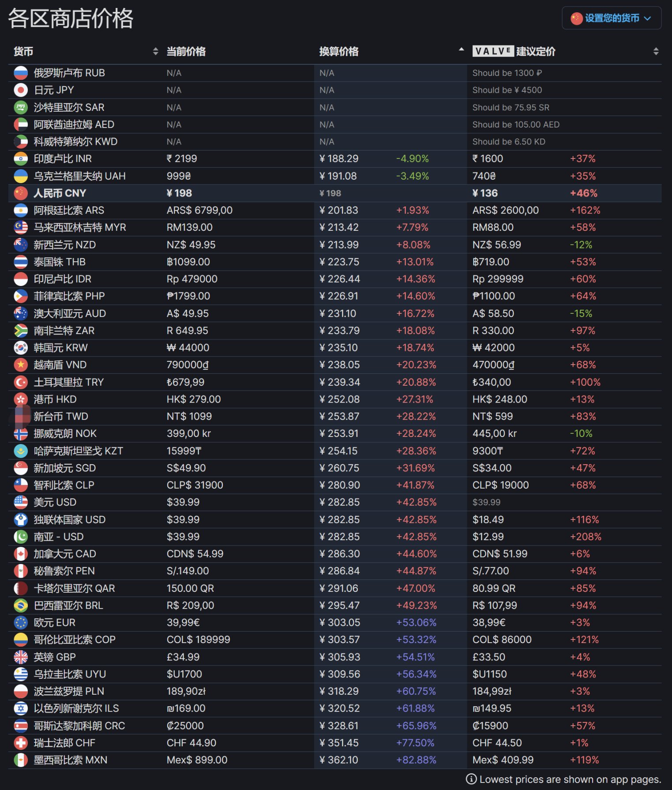Viewport: 672px width, 790px height.
Task: Click the suggested price Should be ¥ 4500
Action: [x=507, y=90]
